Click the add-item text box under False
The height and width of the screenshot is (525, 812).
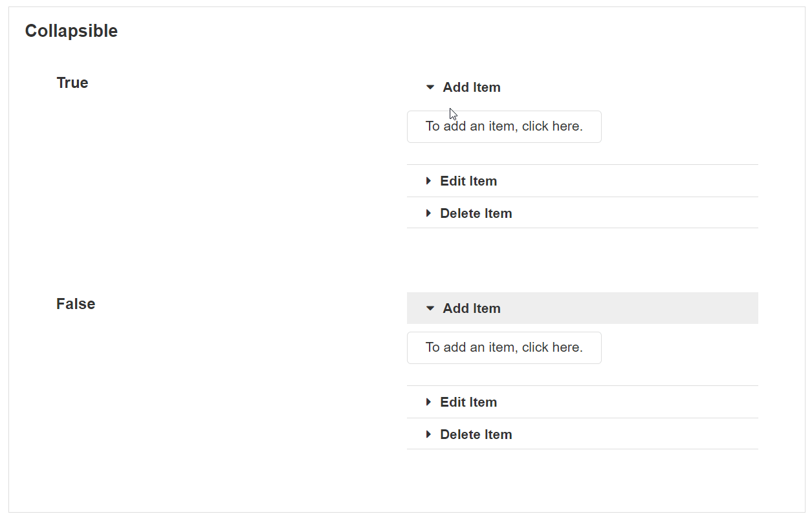tap(504, 348)
